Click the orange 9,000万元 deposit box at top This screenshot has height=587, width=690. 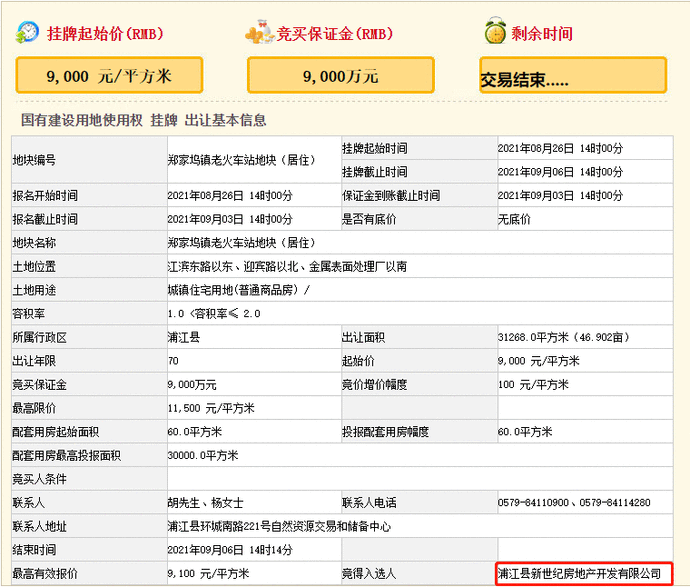[340, 75]
